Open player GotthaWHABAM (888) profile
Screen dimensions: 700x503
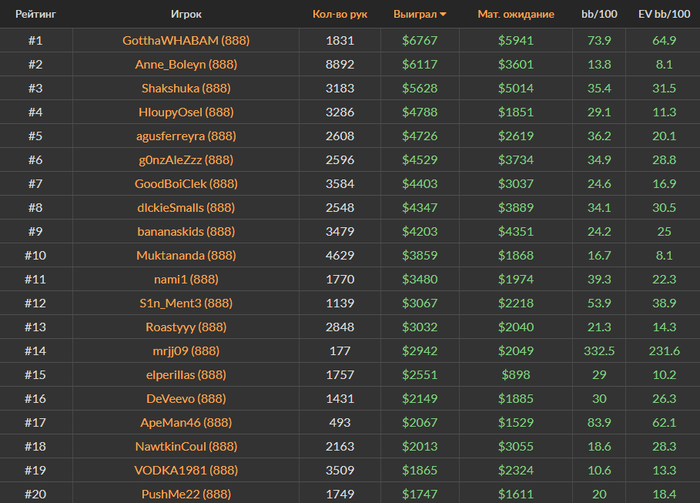click(x=185, y=40)
